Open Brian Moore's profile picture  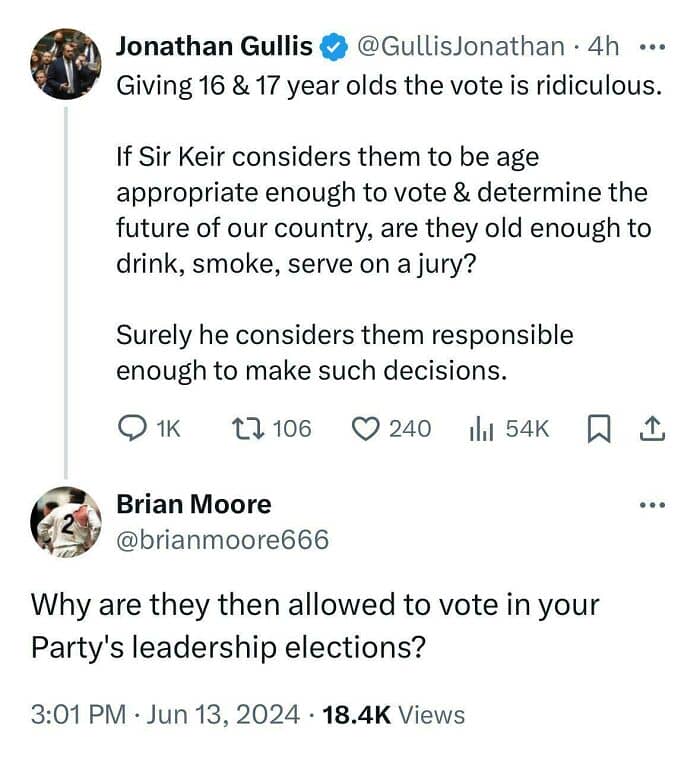pyautogui.click(x=67, y=521)
